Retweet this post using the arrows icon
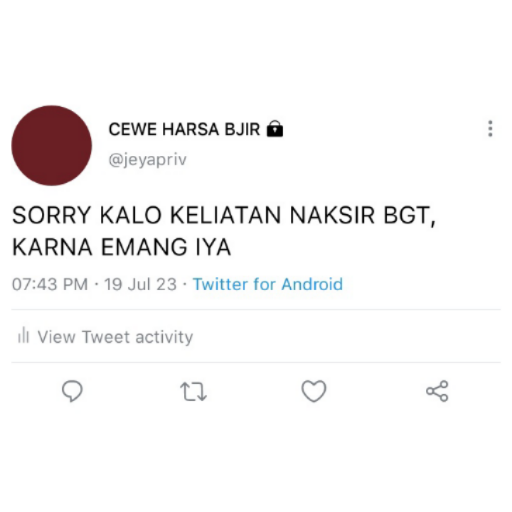Screen dimensions: 512x512 (193, 391)
